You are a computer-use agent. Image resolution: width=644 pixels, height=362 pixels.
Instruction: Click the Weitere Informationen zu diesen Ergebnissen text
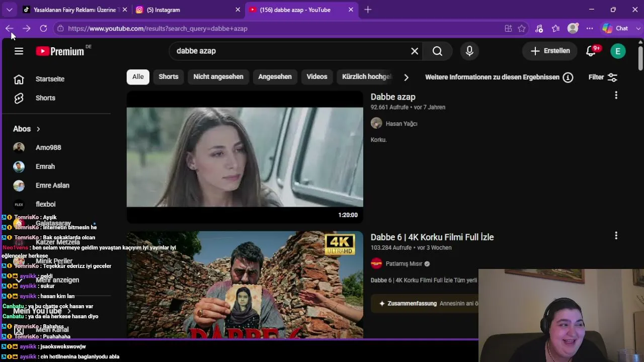click(492, 77)
